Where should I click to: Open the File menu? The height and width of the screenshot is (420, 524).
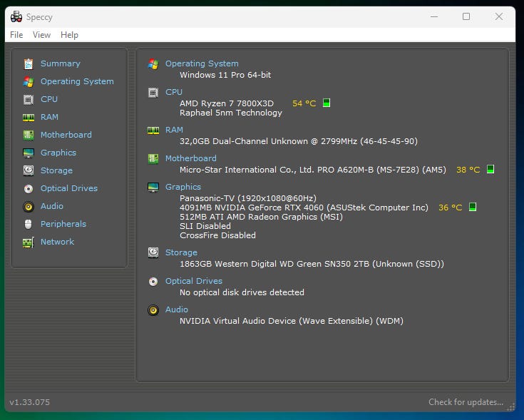click(16, 35)
